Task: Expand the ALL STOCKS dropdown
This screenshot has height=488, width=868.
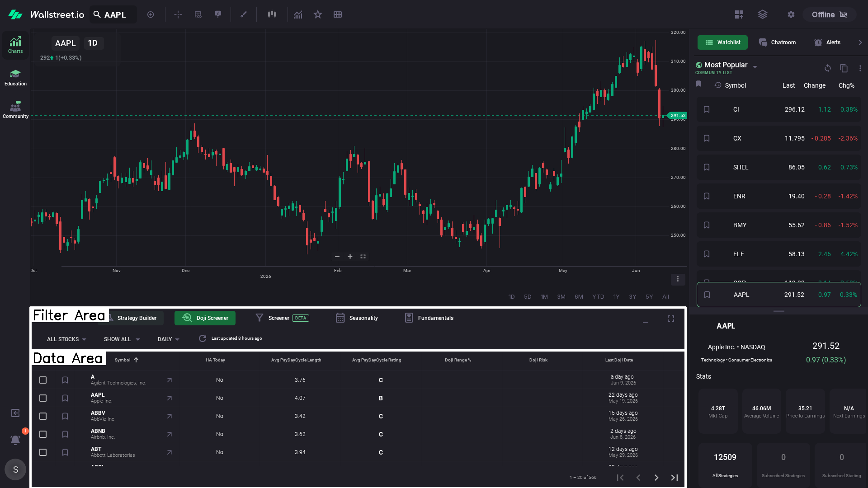Action: pos(66,339)
